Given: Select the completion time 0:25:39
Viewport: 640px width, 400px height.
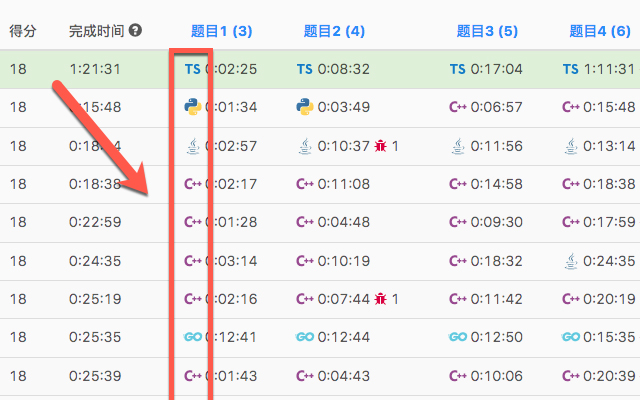Looking at the screenshot, I should pyautogui.click(x=95, y=376).
